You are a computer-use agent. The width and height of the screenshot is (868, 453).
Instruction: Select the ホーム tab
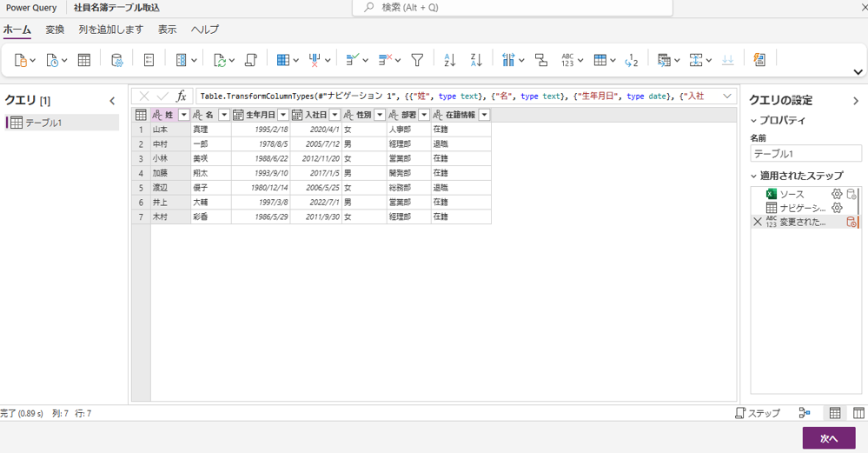pos(17,30)
